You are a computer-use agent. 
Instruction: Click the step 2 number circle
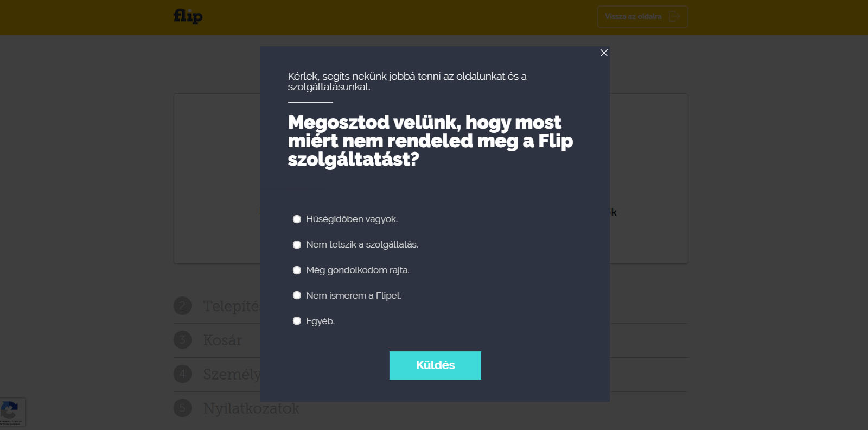[x=183, y=306]
